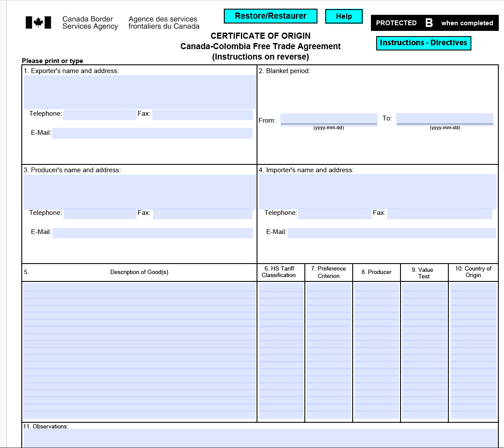This screenshot has width=504, height=448.
Task: Click the Importer's Telephone field
Action: click(x=334, y=214)
